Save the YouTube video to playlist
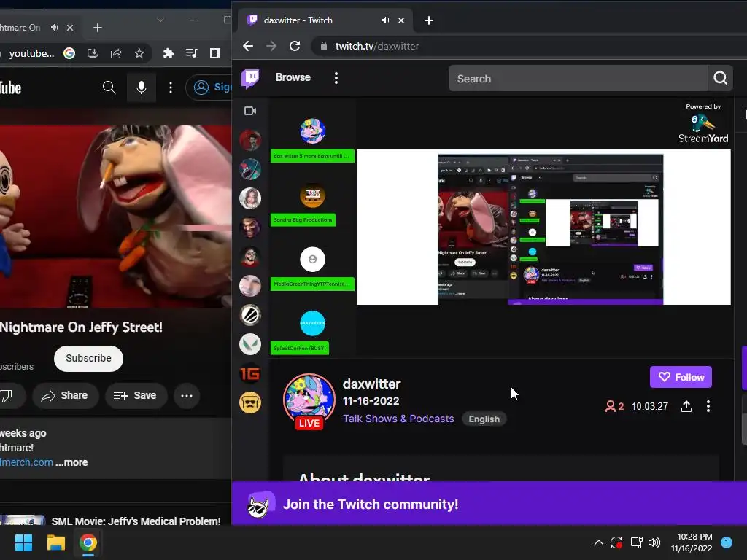747x560 pixels. tap(135, 395)
